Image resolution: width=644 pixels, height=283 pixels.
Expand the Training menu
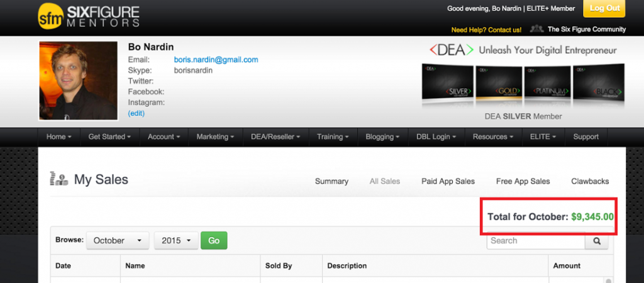[333, 136]
